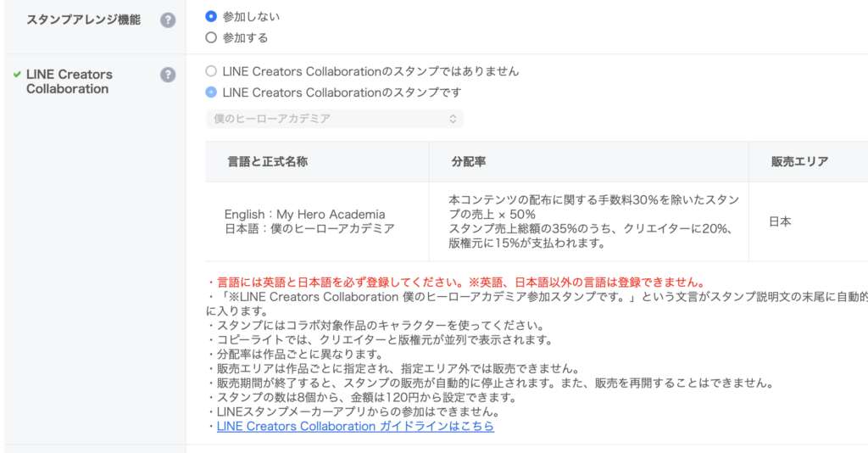The image size is (868, 453).
Task: Click the 日本 sales area cell
Action: [780, 221]
